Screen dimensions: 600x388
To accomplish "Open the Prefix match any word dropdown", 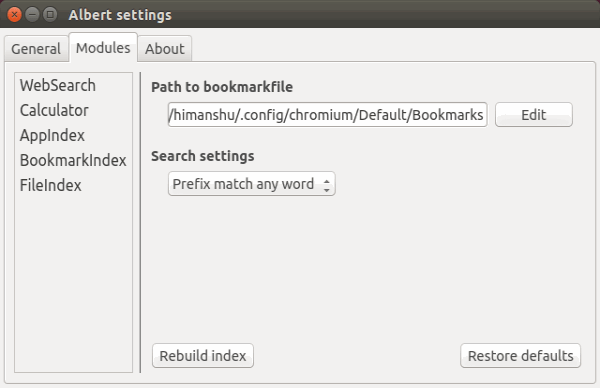I will [252, 184].
